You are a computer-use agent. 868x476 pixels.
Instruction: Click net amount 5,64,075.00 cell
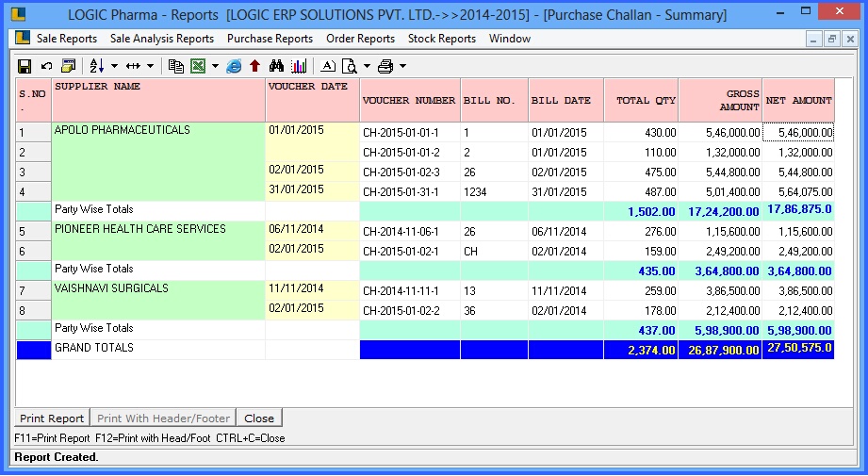(798, 192)
